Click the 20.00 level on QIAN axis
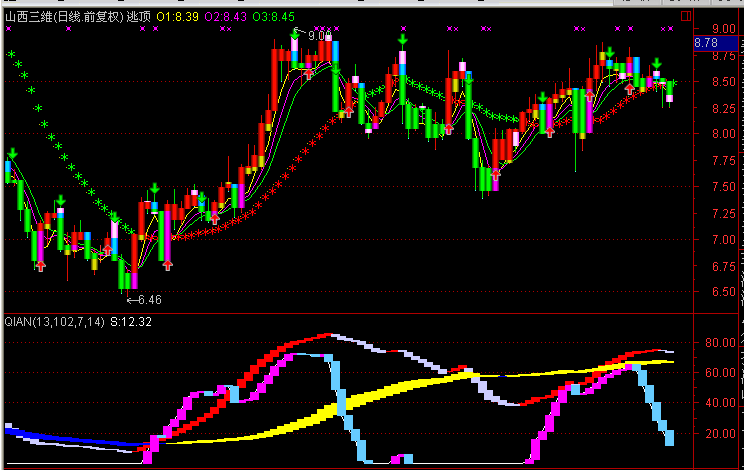Viewport: 744px width, 470px height. (720, 434)
